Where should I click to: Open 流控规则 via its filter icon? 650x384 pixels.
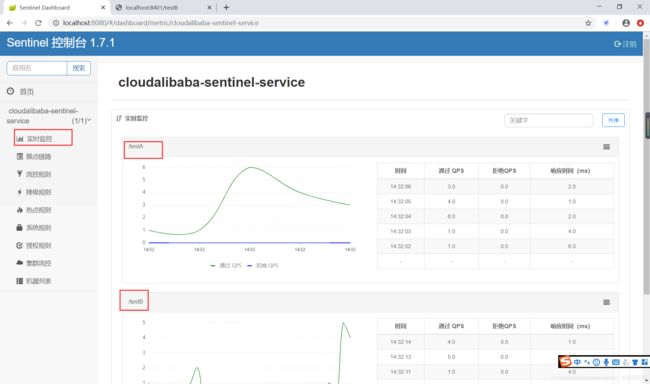click(x=19, y=174)
